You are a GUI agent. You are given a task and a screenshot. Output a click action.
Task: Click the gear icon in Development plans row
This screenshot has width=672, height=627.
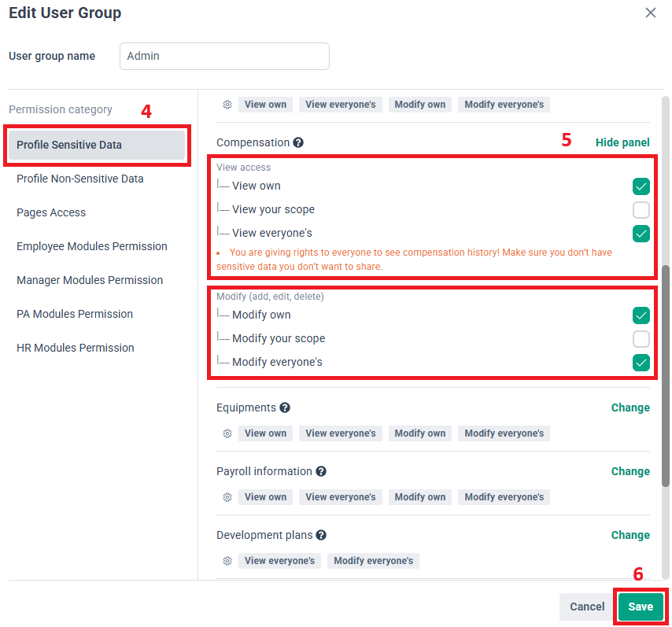coord(227,561)
